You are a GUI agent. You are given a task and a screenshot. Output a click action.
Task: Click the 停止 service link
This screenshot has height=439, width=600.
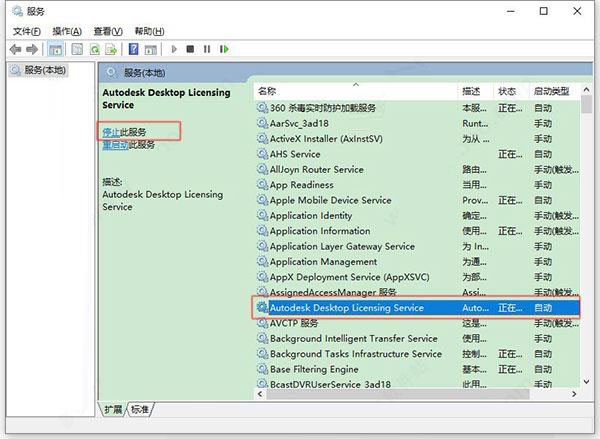click(x=110, y=131)
